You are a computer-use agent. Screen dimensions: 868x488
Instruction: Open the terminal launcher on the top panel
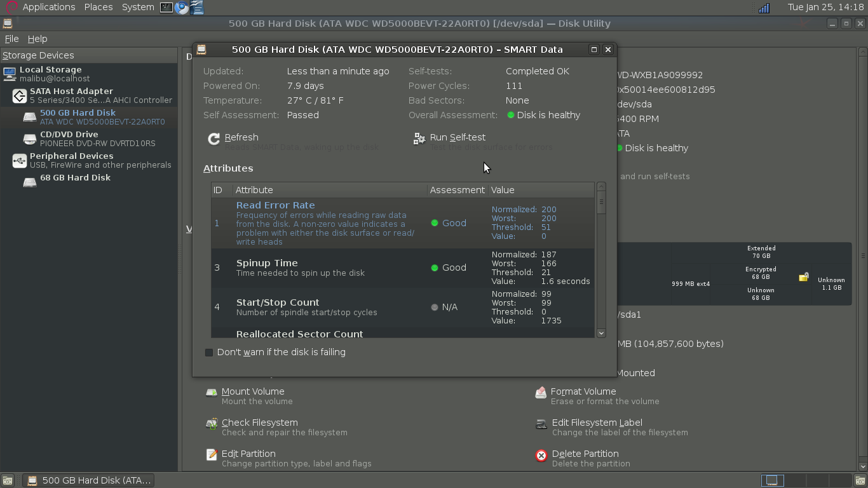pyautogui.click(x=166, y=8)
